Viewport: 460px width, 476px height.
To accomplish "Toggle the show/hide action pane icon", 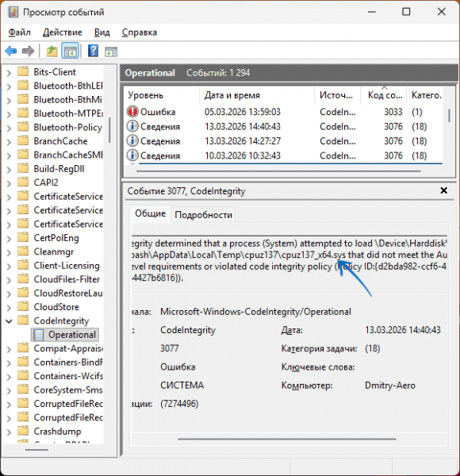I will point(111,52).
